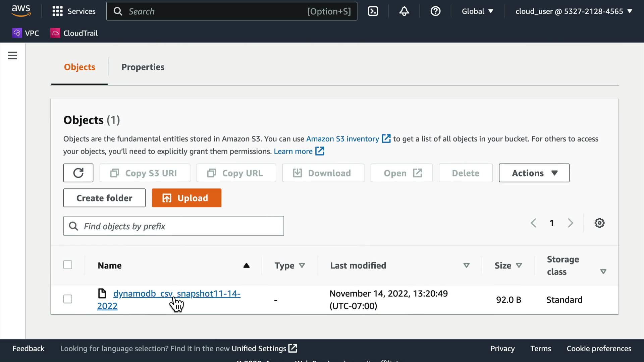644x362 pixels.
Task: Expand the hamburger side navigation
Action: click(12, 55)
